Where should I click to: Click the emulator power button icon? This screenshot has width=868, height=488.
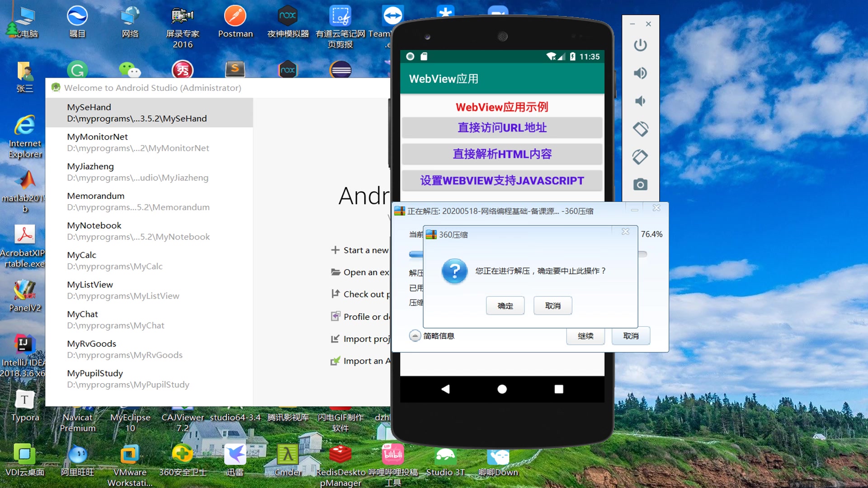click(x=640, y=45)
